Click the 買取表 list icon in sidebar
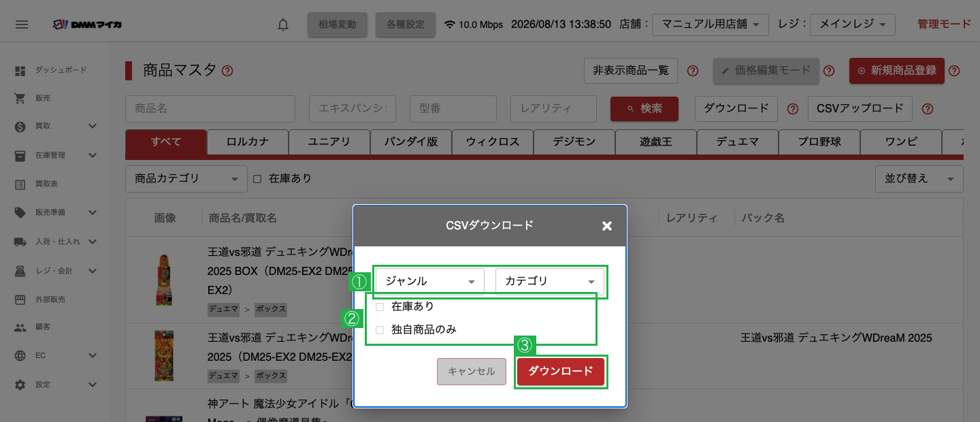 click(x=20, y=184)
